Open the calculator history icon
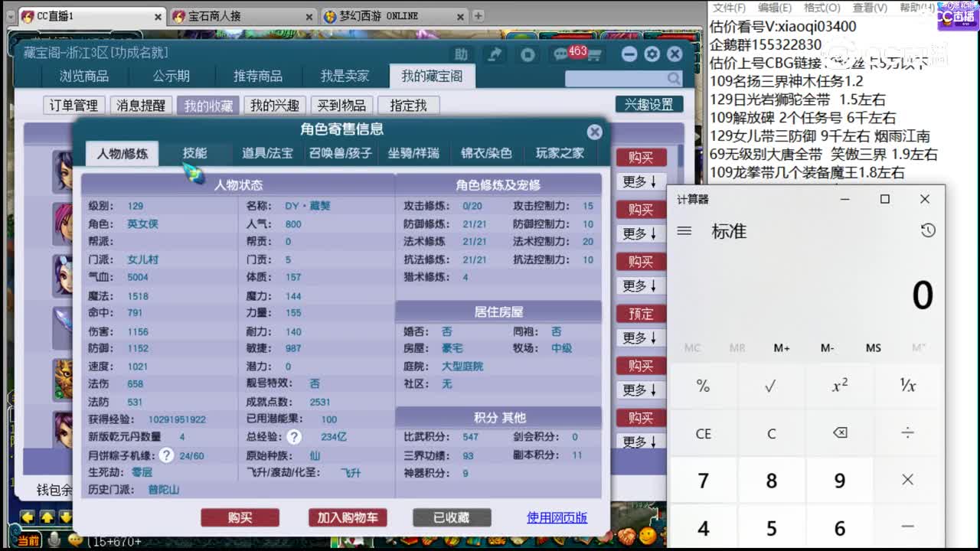This screenshot has width=980, height=551. click(x=928, y=230)
